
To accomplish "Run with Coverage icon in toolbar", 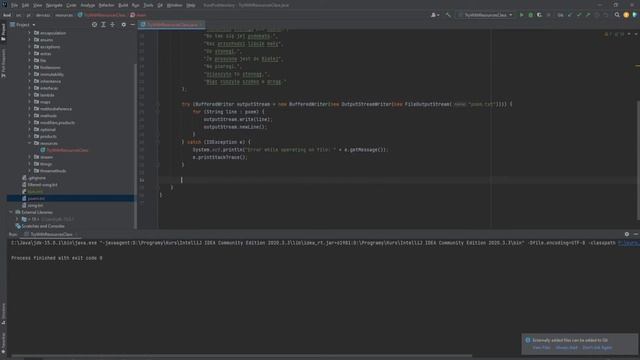I will [539, 15].
